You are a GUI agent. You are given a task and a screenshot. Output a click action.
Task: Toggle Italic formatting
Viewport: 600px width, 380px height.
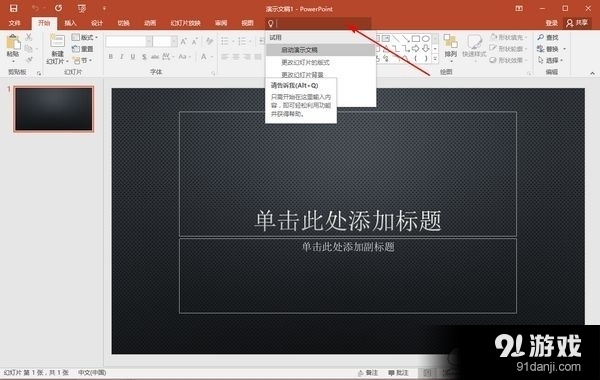coord(121,57)
